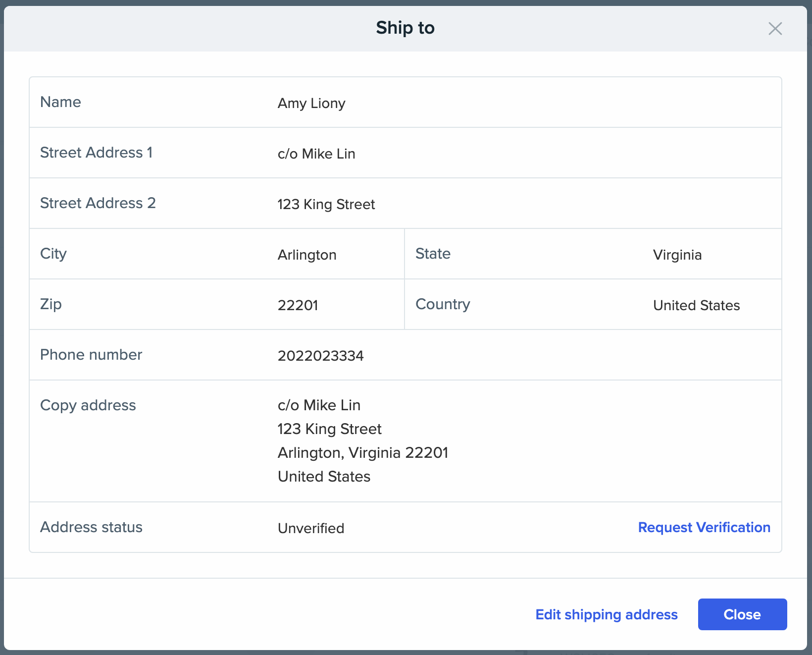Screen dimensions: 812x655
Task: Click the Street Address 1 label
Action: [x=96, y=153]
